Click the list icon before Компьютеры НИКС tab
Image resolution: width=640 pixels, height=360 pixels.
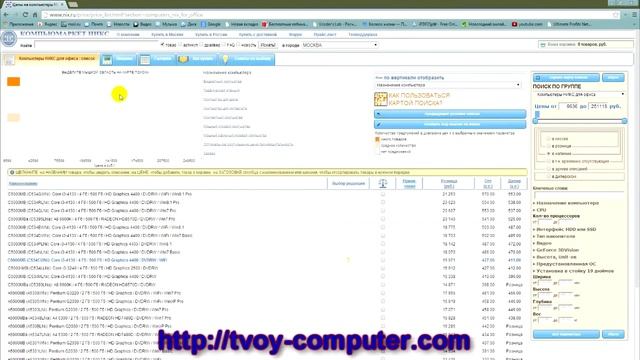[x=9, y=60]
